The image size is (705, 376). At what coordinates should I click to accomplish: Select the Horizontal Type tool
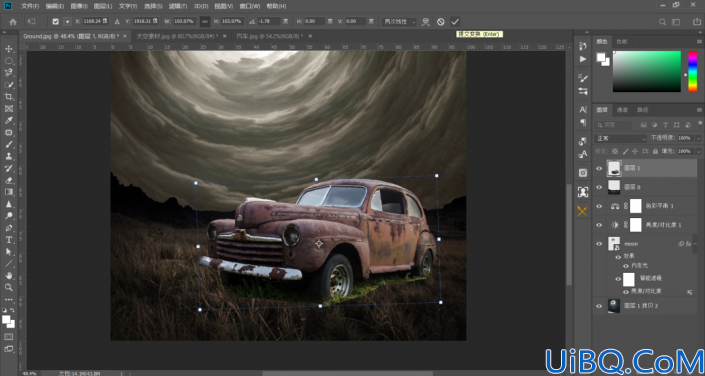[9, 240]
